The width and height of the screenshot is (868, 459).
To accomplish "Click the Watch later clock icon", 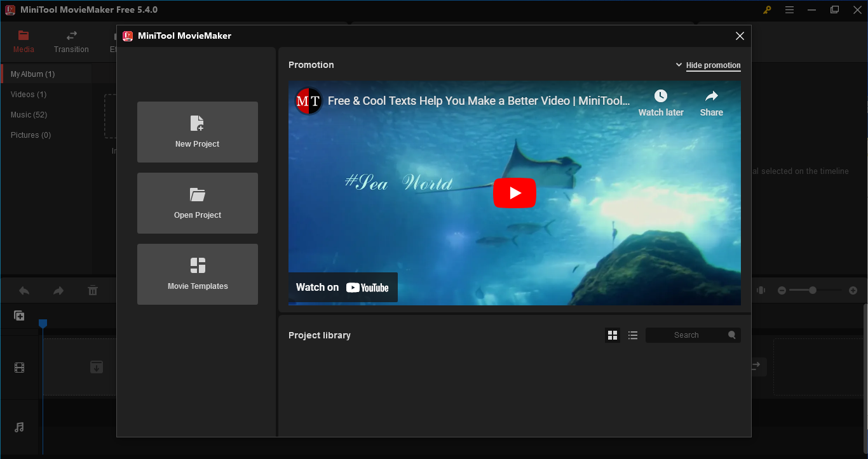I will 661,96.
